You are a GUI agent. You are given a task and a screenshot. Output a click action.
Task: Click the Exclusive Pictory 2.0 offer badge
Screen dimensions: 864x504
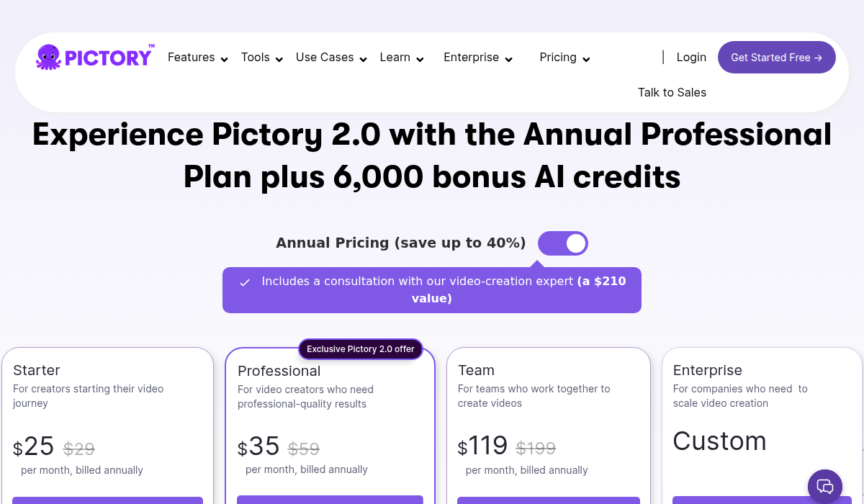[361, 349]
